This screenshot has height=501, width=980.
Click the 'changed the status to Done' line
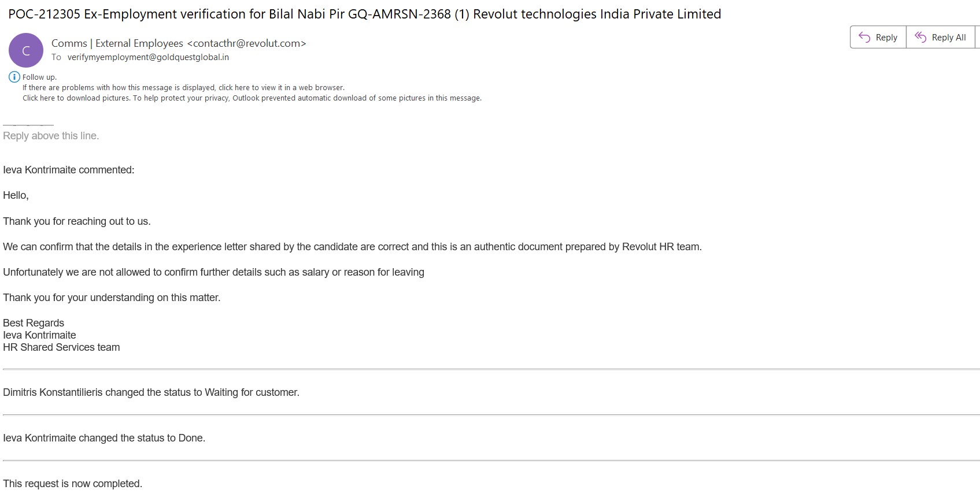(x=104, y=438)
